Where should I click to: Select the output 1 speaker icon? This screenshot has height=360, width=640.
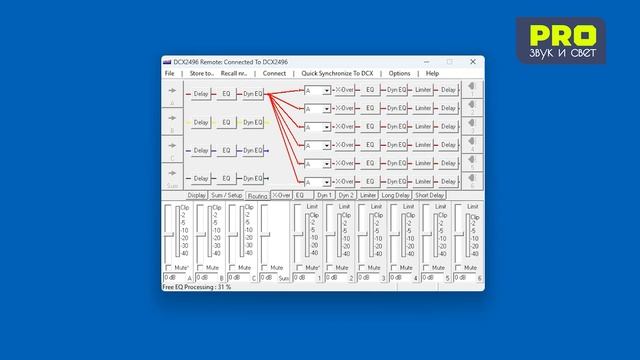pos(472,86)
